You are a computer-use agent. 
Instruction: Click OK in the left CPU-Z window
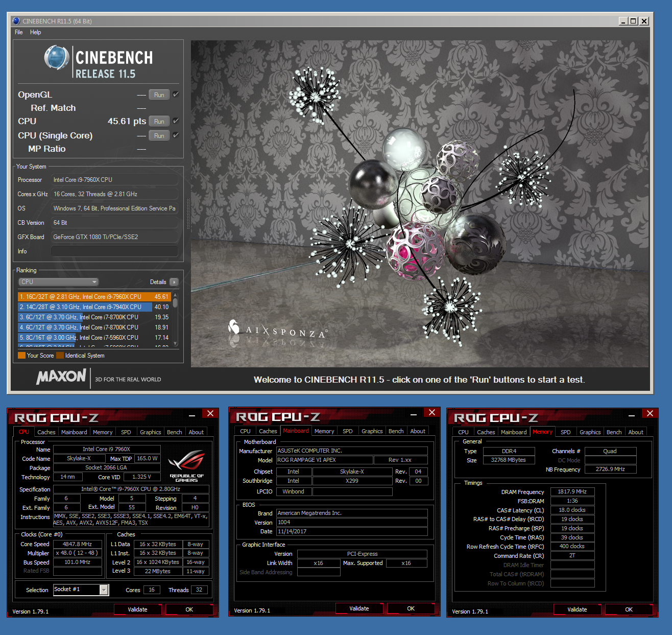pos(189,609)
